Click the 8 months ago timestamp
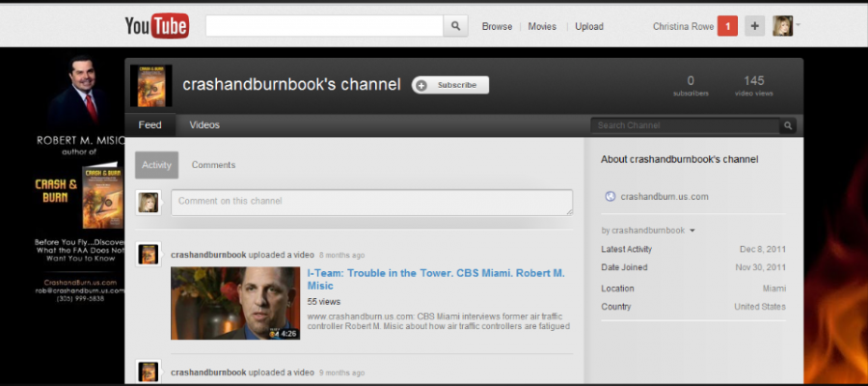This screenshot has width=868, height=386. (342, 256)
